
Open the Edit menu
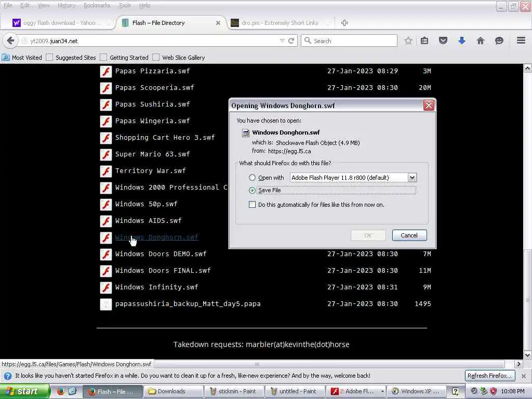pos(25,5)
